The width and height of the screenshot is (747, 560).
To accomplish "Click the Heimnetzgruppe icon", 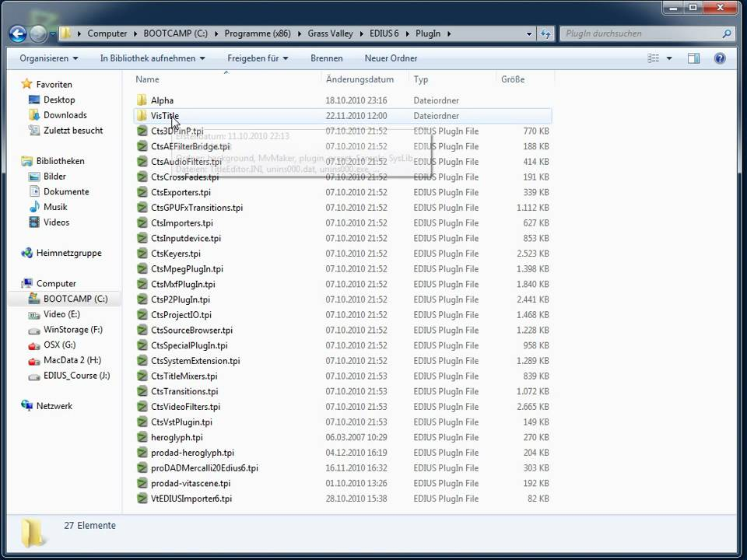I will coord(26,253).
